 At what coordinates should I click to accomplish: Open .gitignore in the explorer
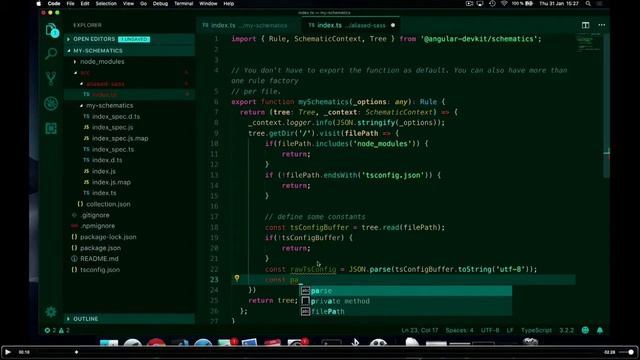click(x=95, y=215)
